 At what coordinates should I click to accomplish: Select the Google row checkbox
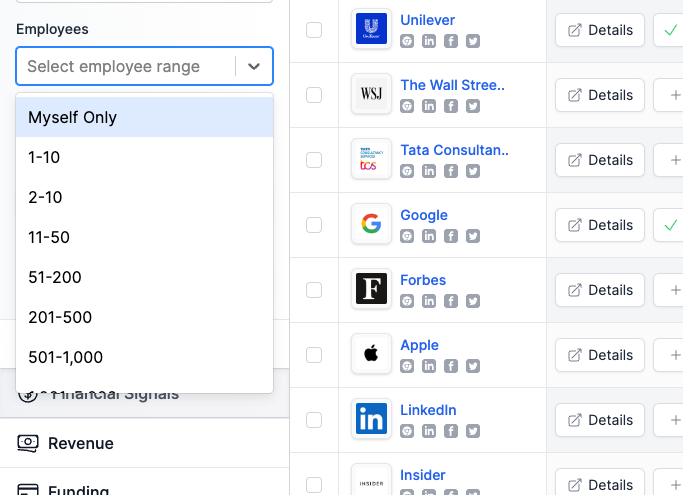coord(314,225)
